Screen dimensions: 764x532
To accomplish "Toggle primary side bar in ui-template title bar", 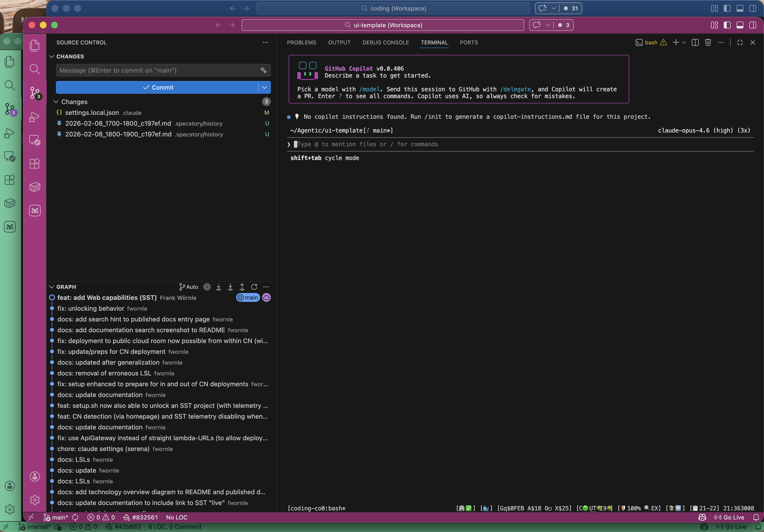I will coord(727,25).
